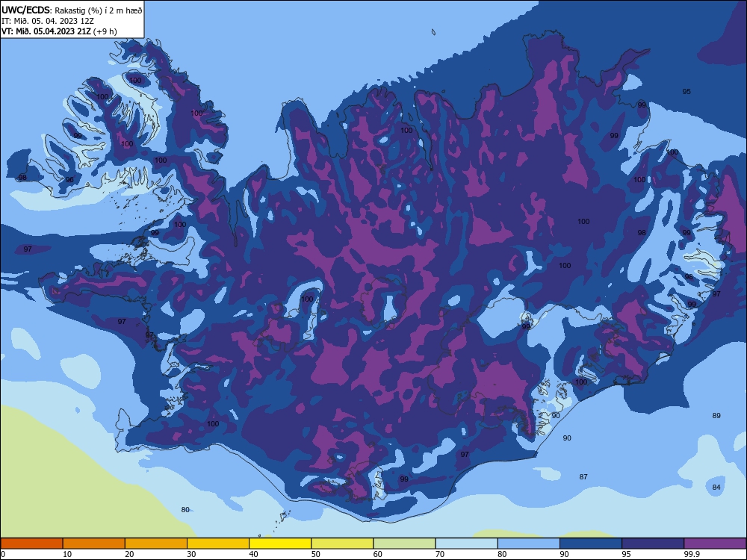Image resolution: width=747 pixels, height=560 pixels.
Task: Click the bright yellow 40–50 legend swatch
Action: tap(280, 544)
